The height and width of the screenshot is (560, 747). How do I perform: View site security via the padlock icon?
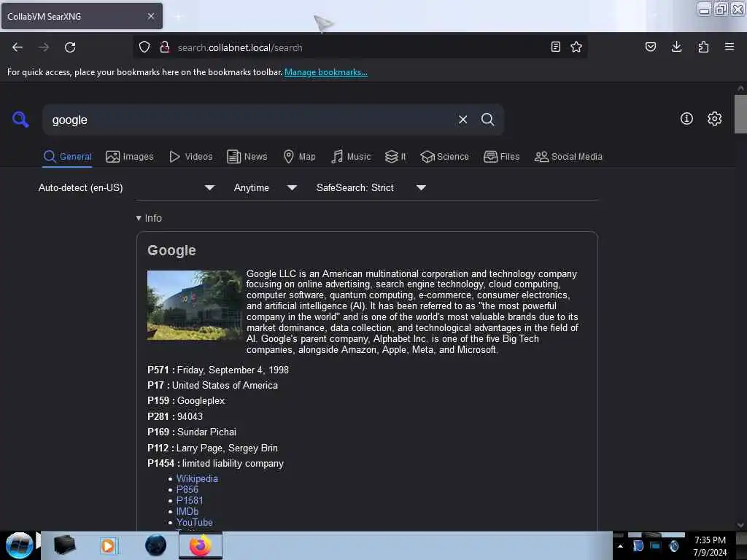tap(165, 47)
